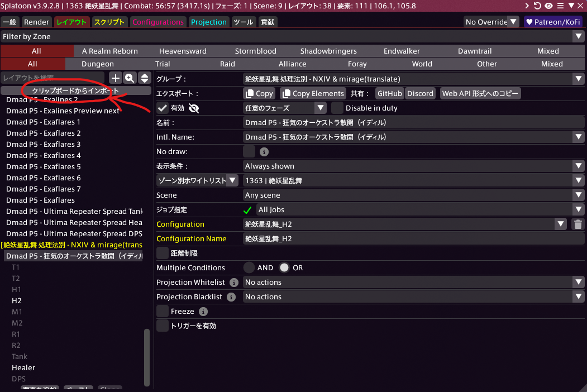Switch to the 貢献 tab
This screenshot has width=587, height=392.
click(x=268, y=22)
